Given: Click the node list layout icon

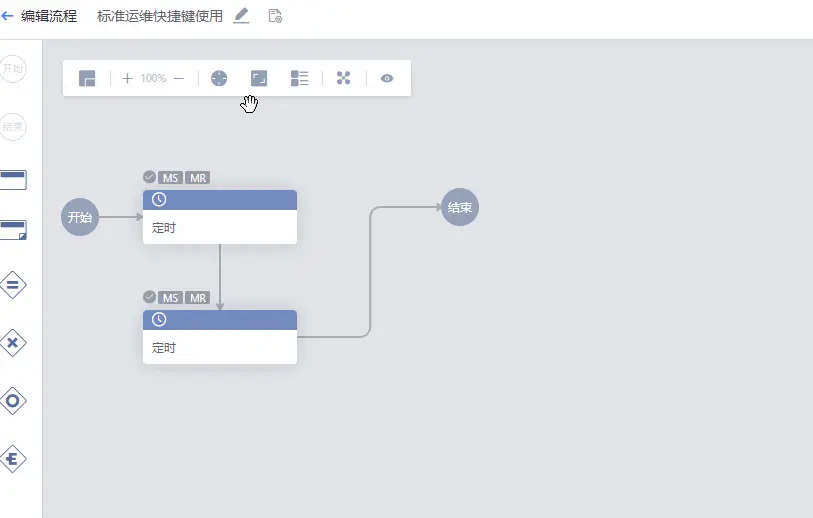Looking at the screenshot, I should (x=299, y=78).
